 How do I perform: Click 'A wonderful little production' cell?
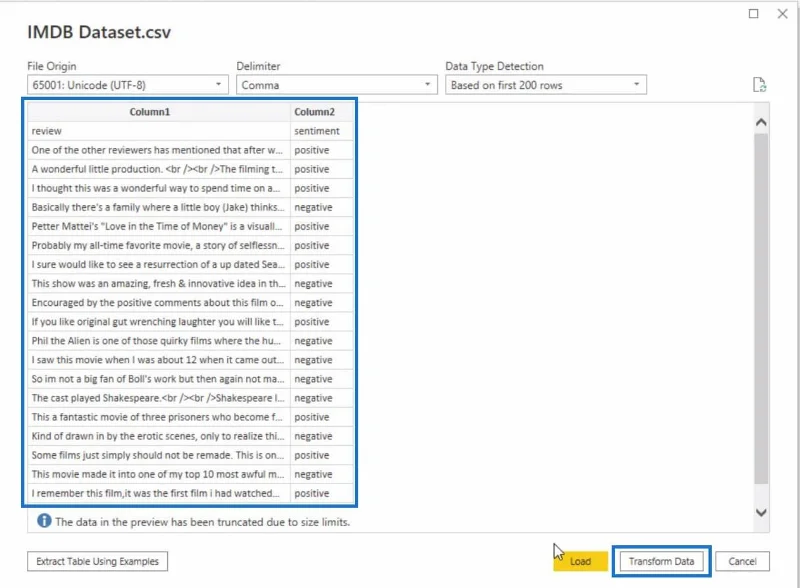[159, 169]
